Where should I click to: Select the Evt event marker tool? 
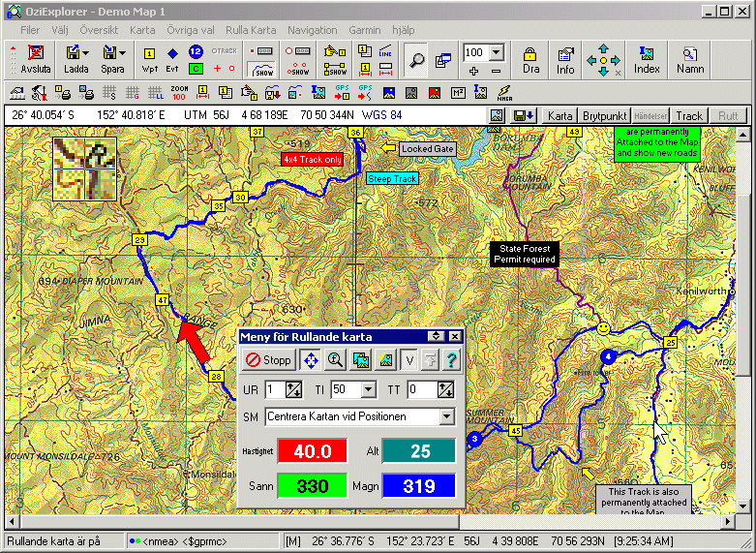[x=172, y=60]
